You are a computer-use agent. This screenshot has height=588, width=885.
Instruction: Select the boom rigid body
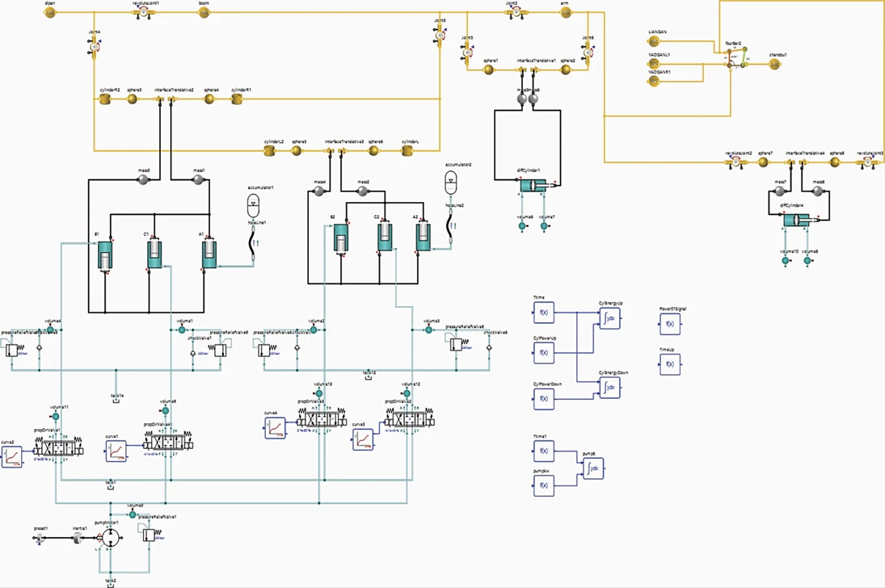point(204,12)
